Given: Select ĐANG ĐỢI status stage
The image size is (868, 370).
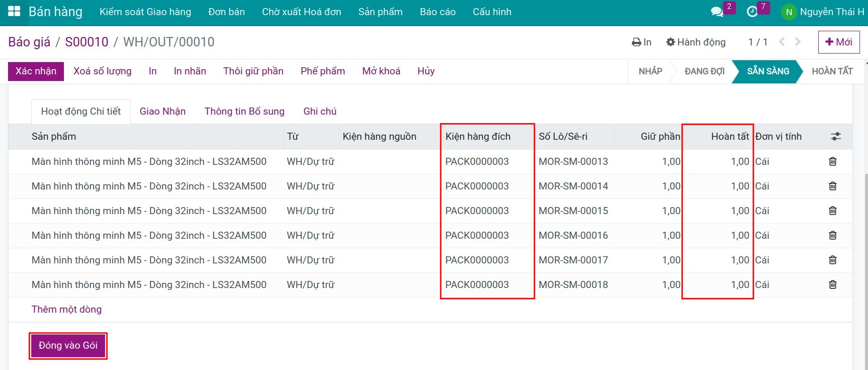Looking at the screenshot, I should coord(704,71).
